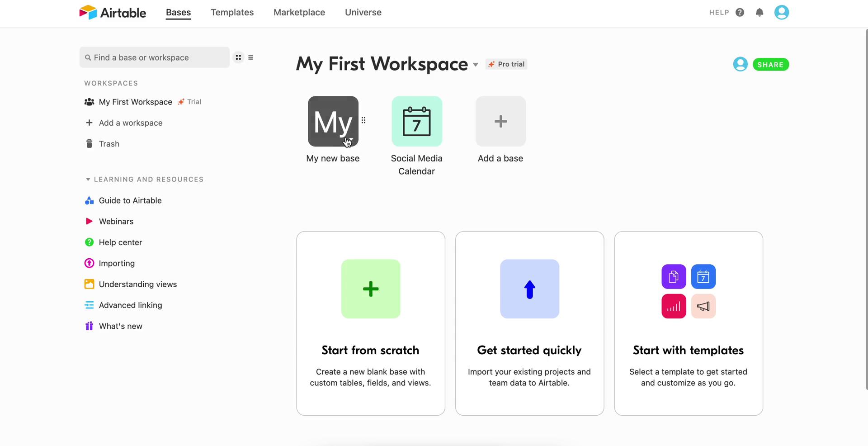Click the Add a base plus tile
868x446 pixels.
500,121
